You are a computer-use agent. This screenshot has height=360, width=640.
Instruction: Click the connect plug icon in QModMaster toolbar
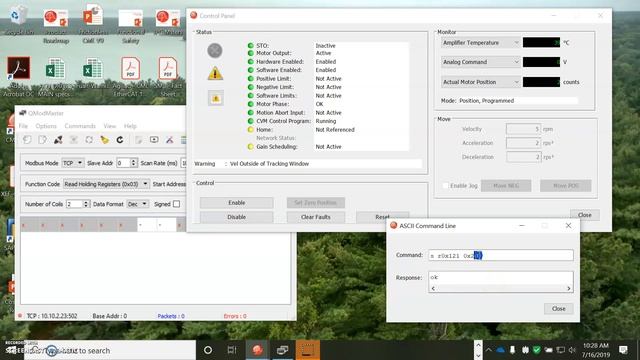58,140
